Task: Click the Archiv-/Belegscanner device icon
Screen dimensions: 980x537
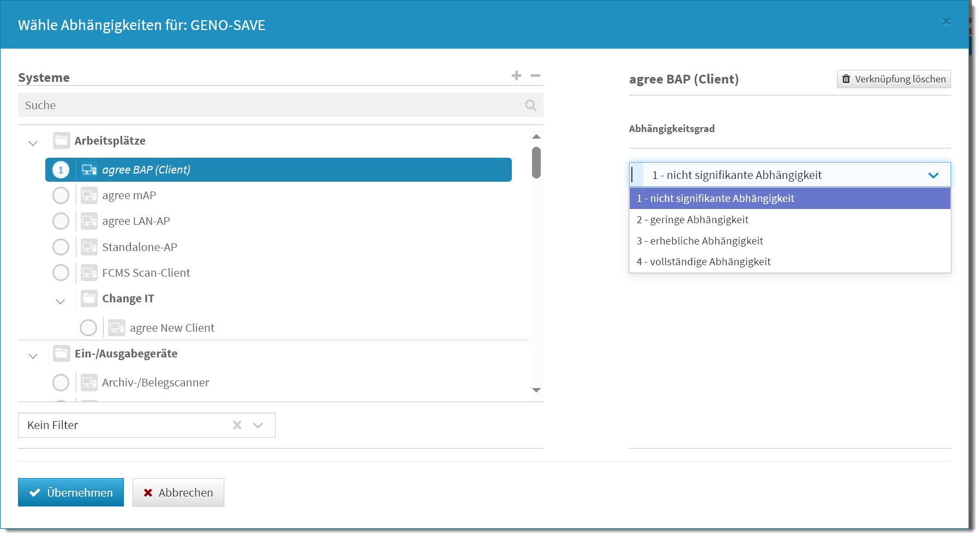Action: point(89,383)
